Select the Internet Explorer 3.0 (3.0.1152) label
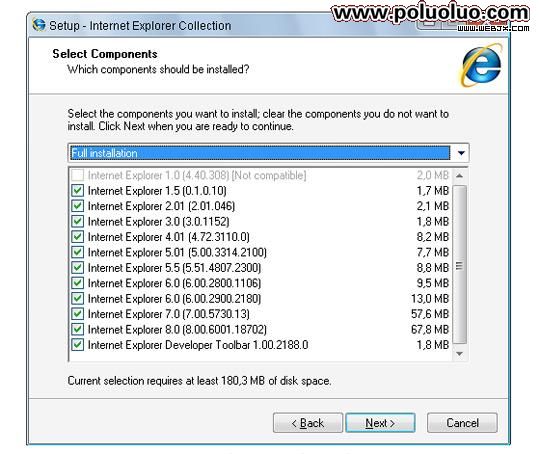The image size is (540, 454). pyautogui.click(x=158, y=221)
